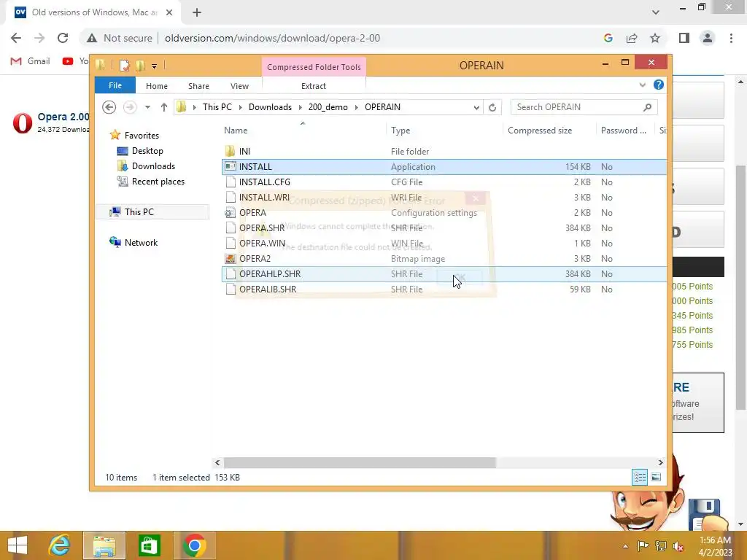Launch Internet Explorer from taskbar

59,545
